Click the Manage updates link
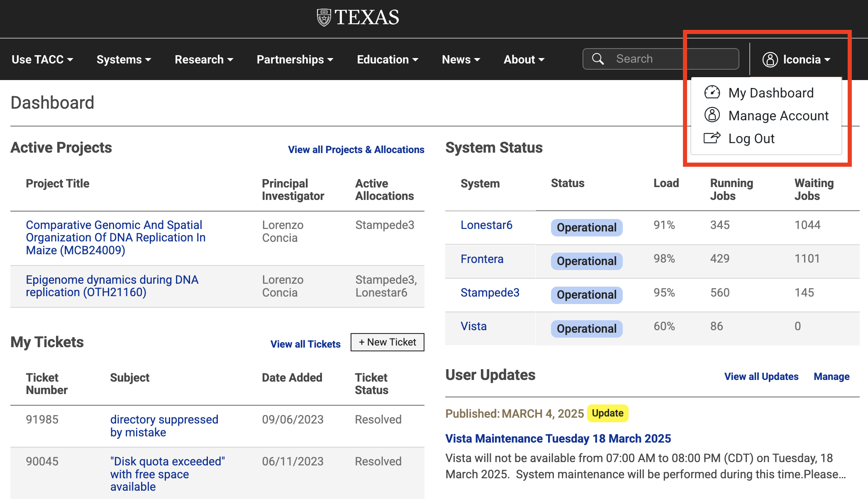Viewport: 868px width, 499px height. (831, 376)
